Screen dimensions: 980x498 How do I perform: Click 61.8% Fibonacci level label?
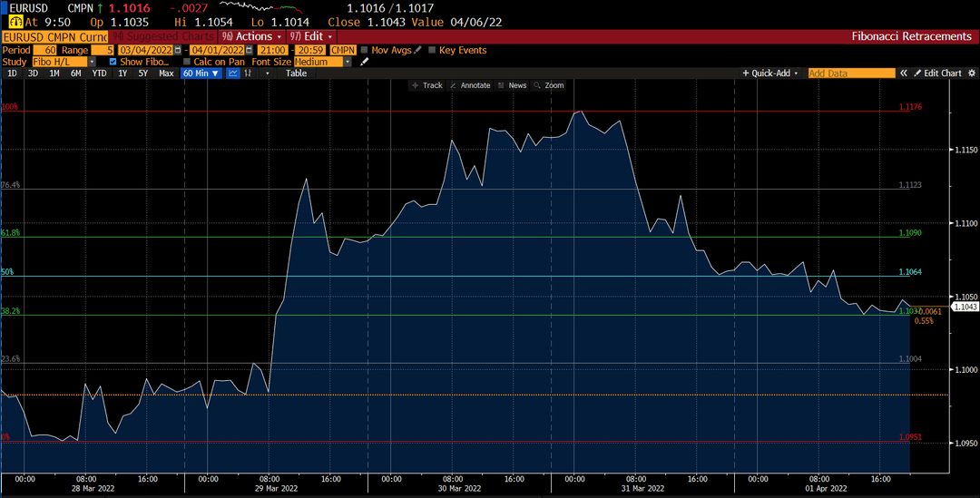[x=10, y=232]
